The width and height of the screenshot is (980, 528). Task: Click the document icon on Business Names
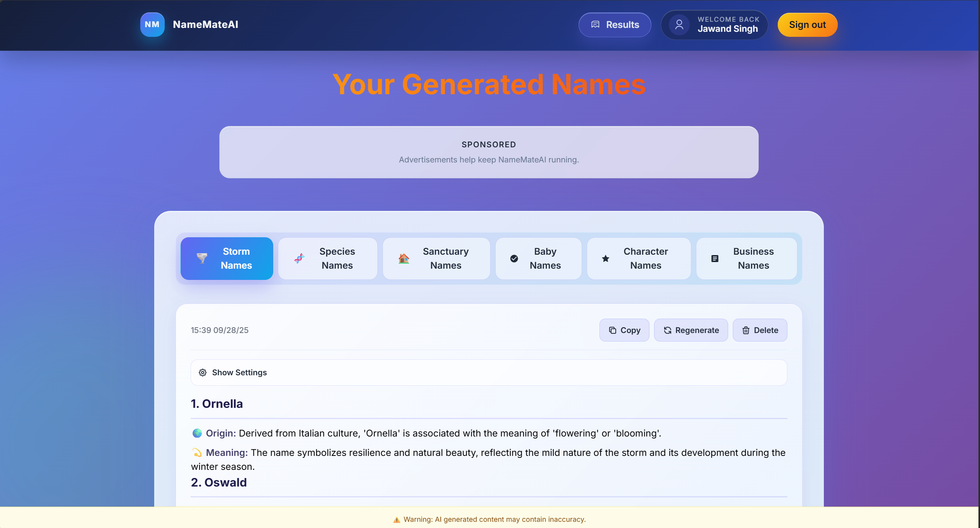coord(715,259)
